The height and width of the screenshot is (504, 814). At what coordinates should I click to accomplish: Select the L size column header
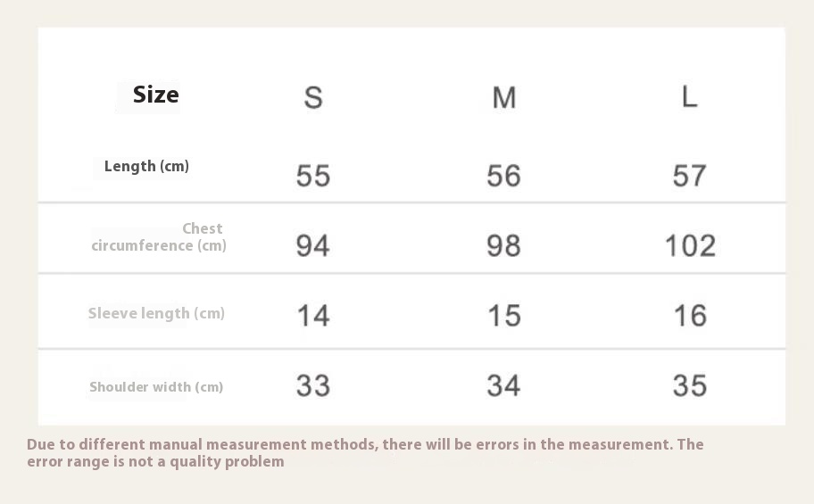689,97
